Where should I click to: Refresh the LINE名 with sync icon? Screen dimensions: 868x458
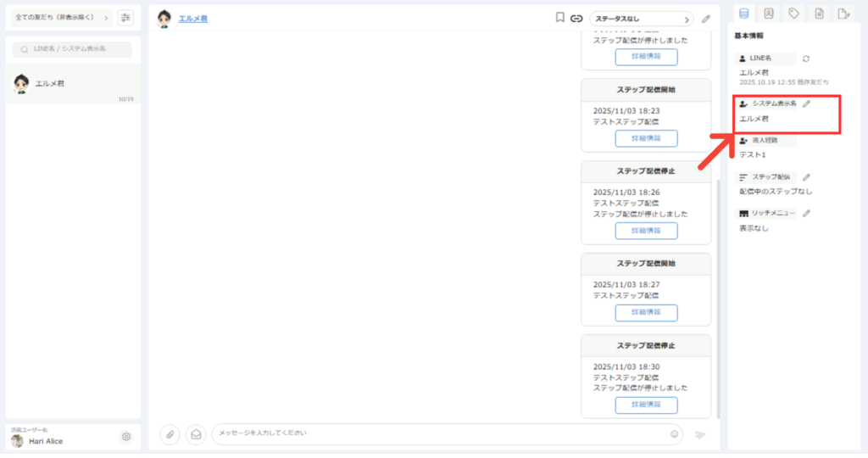click(806, 59)
